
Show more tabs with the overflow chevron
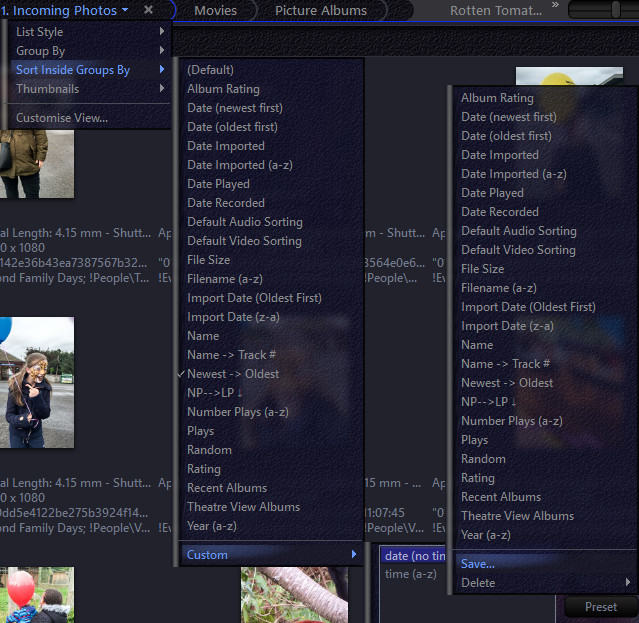(555, 6)
